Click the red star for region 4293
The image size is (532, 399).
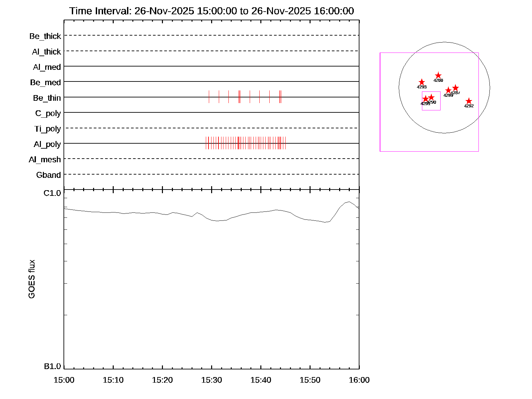[422, 82]
